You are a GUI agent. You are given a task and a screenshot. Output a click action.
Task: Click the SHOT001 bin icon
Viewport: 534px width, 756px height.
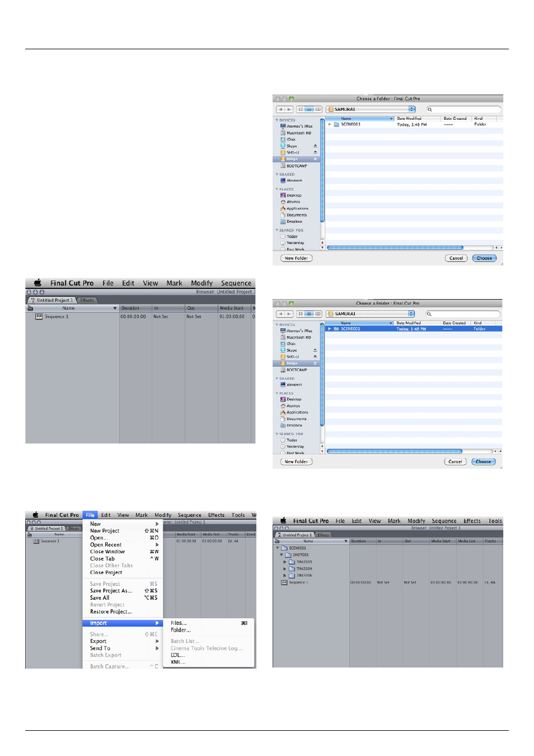288,555
